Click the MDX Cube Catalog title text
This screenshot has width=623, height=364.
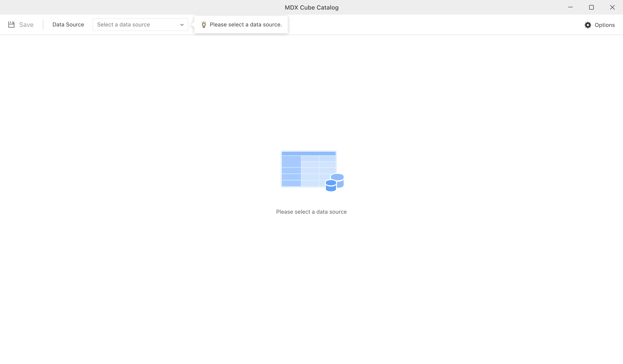click(311, 8)
